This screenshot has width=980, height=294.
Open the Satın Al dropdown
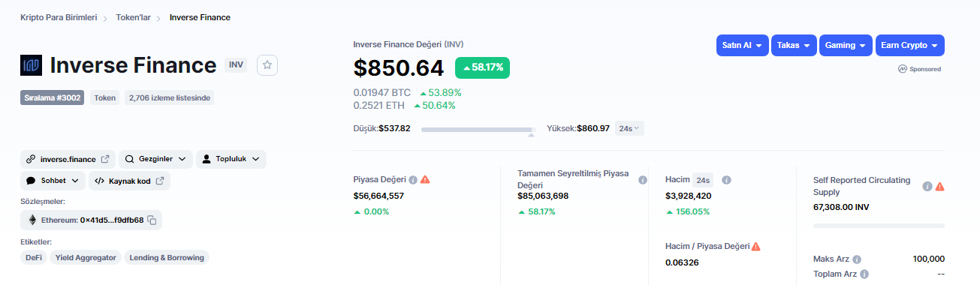coord(742,45)
